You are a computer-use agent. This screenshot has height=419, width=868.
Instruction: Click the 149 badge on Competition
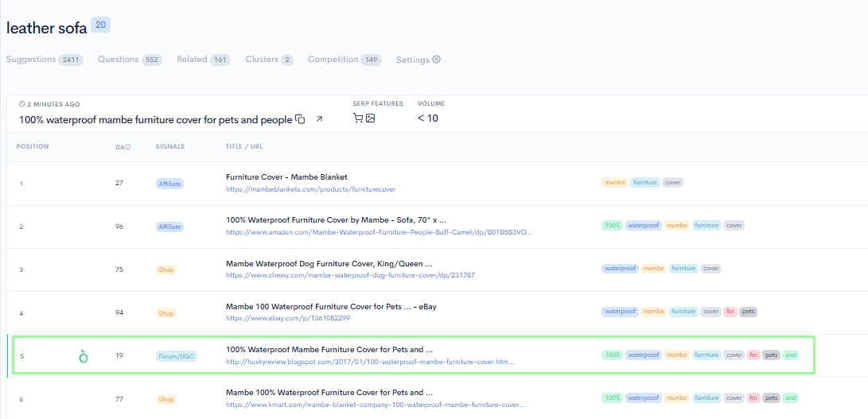pyautogui.click(x=371, y=60)
